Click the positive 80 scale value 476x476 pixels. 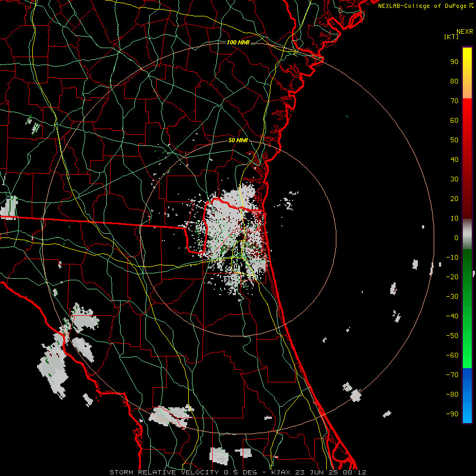point(454,81)
